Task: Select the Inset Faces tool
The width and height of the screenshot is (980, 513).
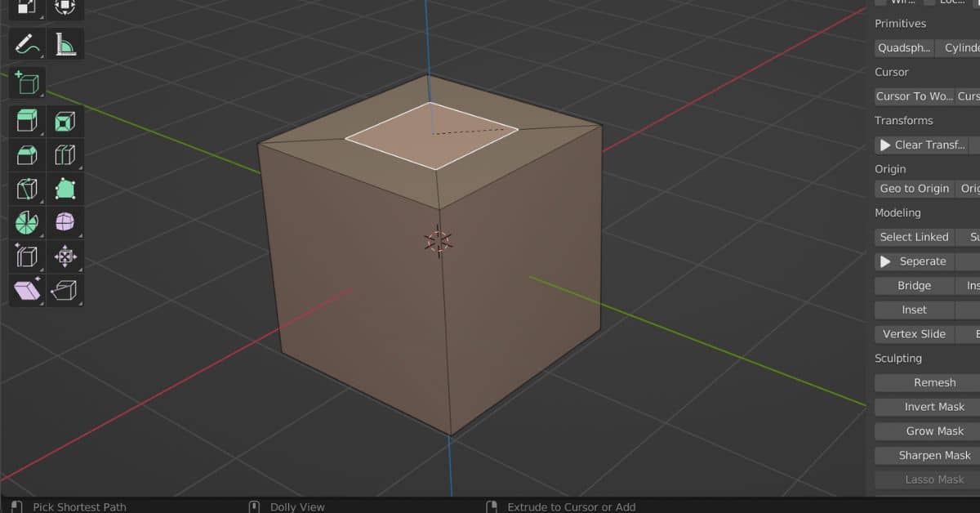Action: [x=65, y=122]
